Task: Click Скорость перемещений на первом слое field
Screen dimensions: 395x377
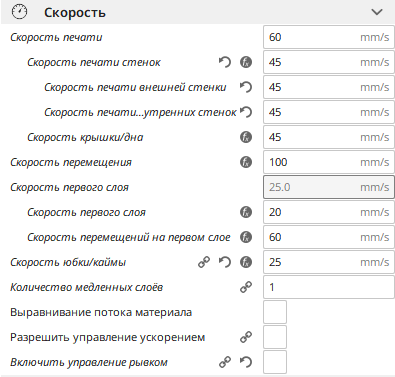Action: (x=329, y=237)
